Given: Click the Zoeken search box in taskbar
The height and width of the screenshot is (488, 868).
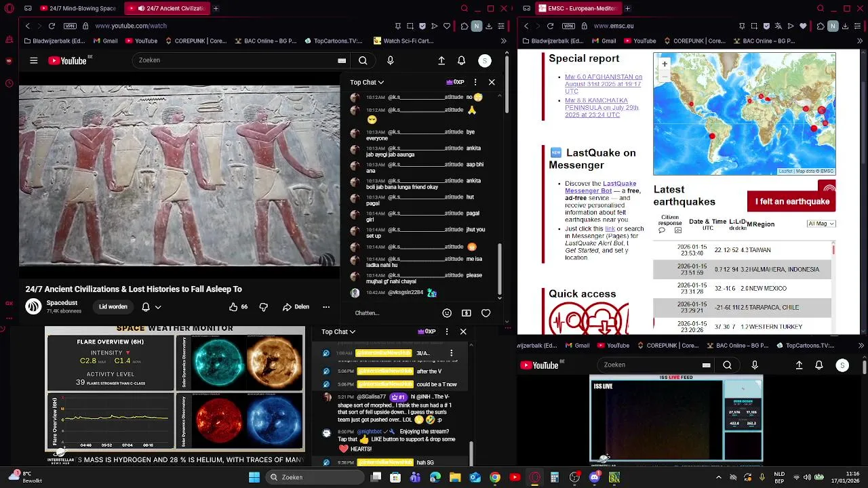Looking at the screenshot, I should point(315,477).
